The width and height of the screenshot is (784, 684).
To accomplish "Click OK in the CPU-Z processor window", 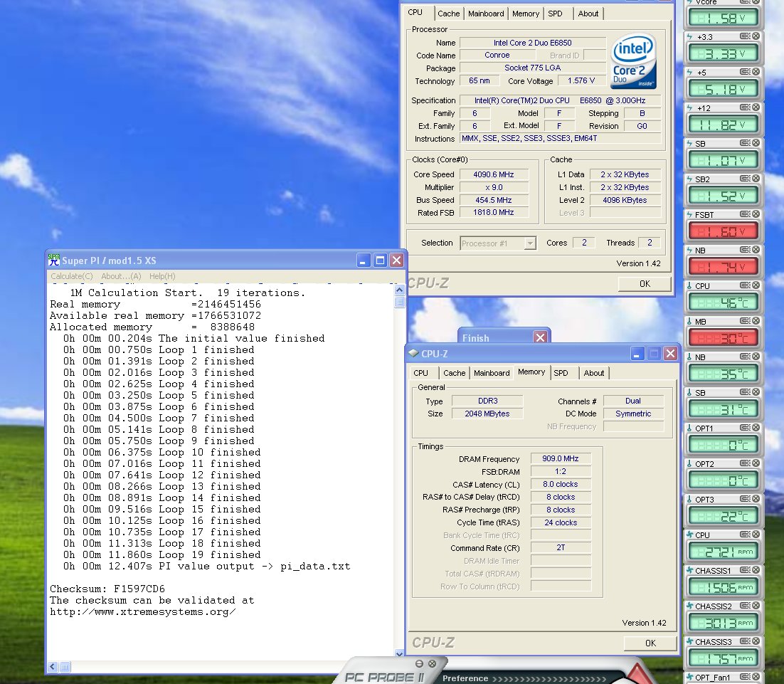I will click(645, 284).
